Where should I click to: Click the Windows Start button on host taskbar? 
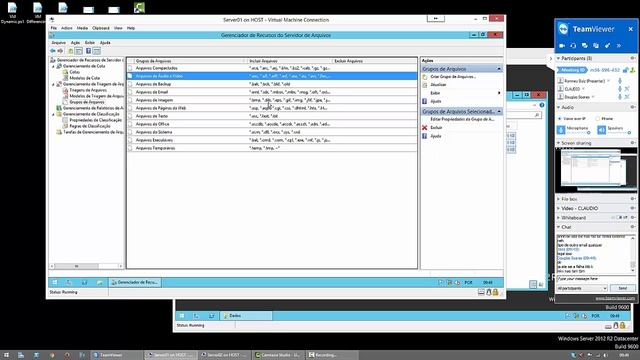6,355
